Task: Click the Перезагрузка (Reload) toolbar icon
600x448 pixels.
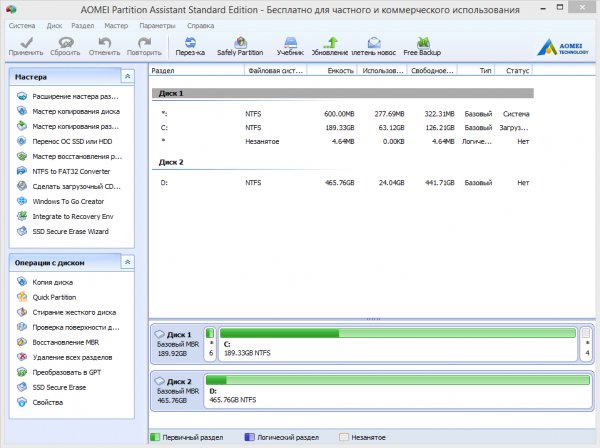Action: (190, 46)
